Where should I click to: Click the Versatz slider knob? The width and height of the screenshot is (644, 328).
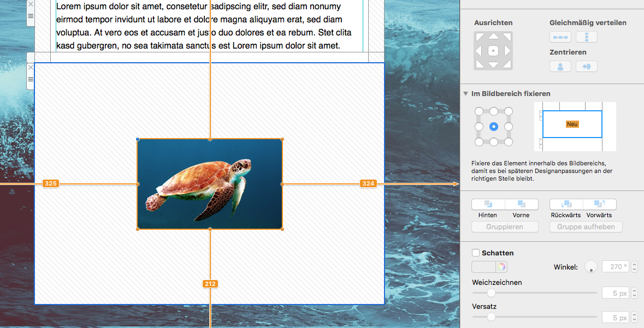tap(491, 317)
